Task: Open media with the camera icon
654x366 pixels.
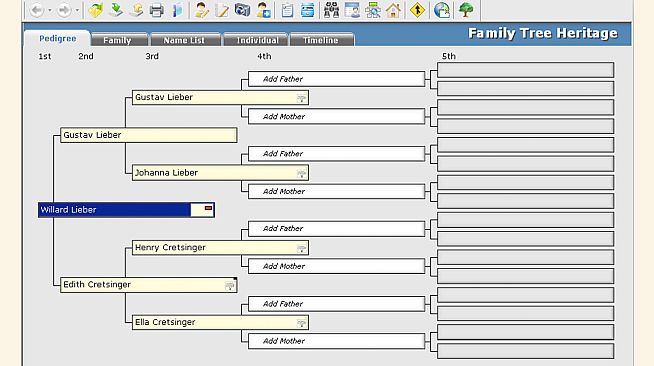Action: tap(242, 10)
